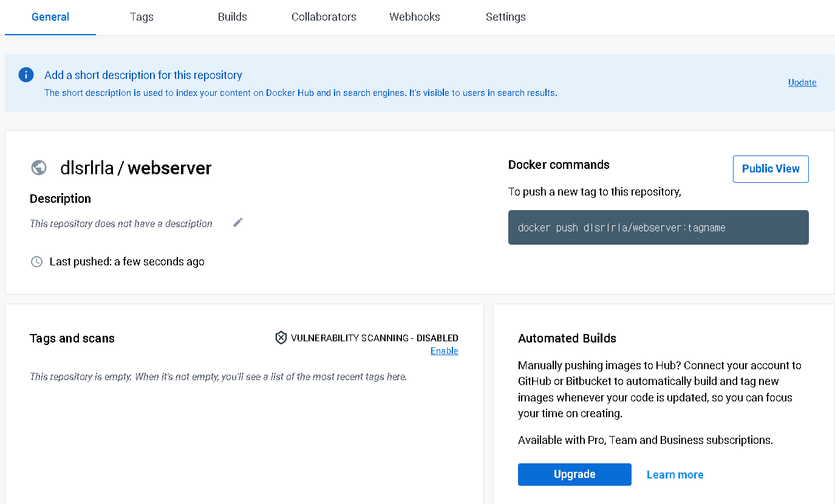The image size is (835, 504).
Task: Click the 'Automated Builds' heading
Action: (567, 338)
